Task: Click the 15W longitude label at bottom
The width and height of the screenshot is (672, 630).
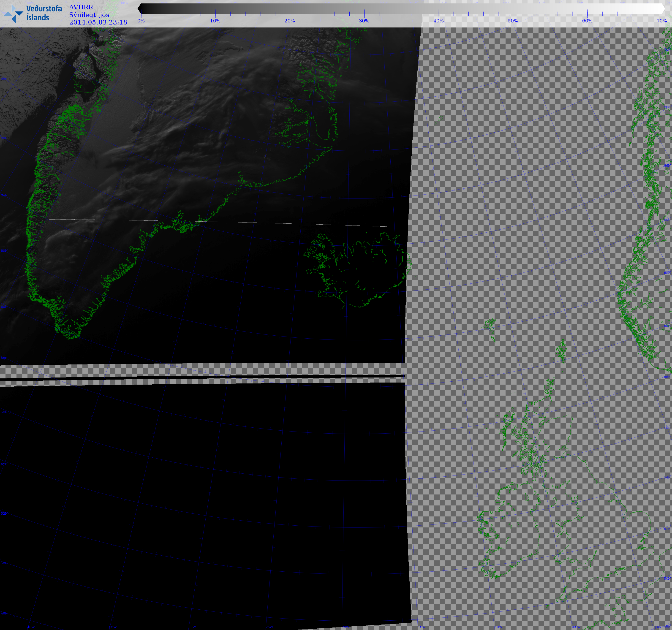Action: pos(422,627)
